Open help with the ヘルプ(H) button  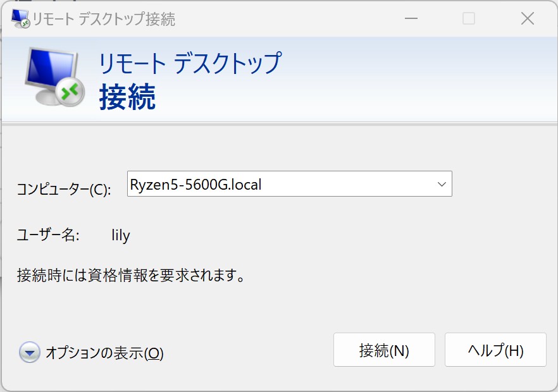495,350
